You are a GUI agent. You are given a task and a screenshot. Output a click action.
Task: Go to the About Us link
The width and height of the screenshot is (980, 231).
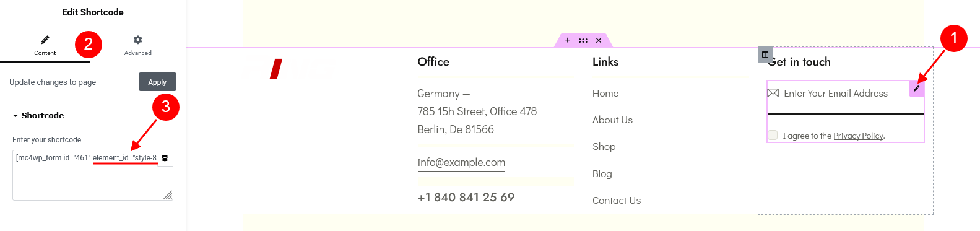point(612,120)
